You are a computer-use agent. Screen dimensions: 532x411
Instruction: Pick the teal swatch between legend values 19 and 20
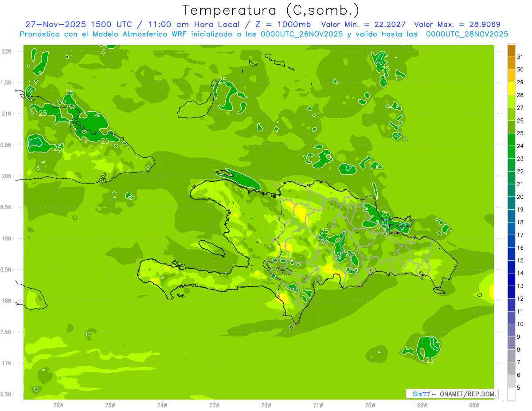tap(511, 204)
